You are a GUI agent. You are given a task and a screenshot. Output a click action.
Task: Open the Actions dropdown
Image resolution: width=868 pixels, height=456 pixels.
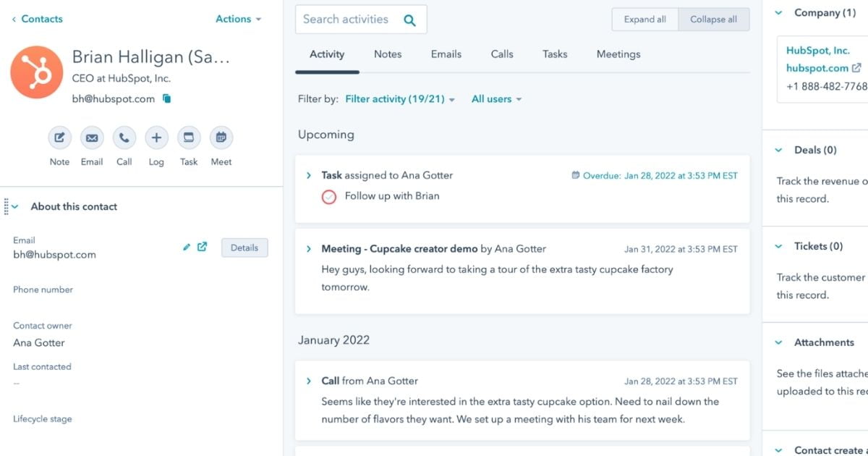coord(239,19)
